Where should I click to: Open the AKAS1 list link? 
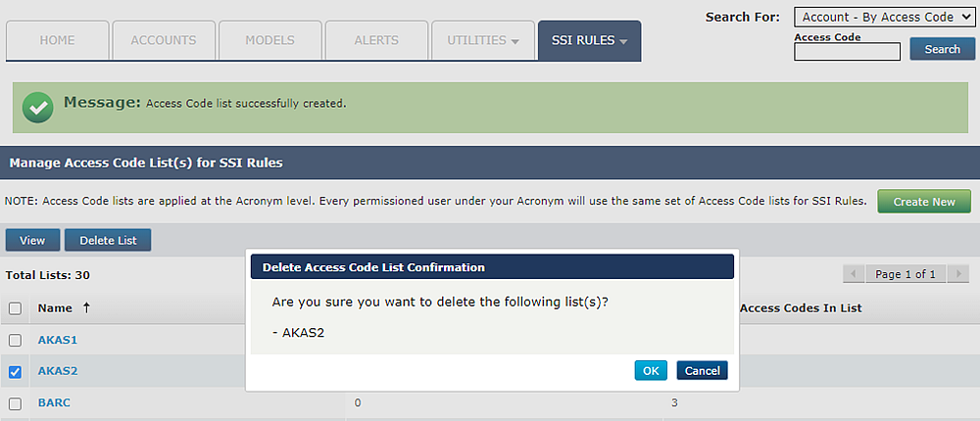[58, 340]
